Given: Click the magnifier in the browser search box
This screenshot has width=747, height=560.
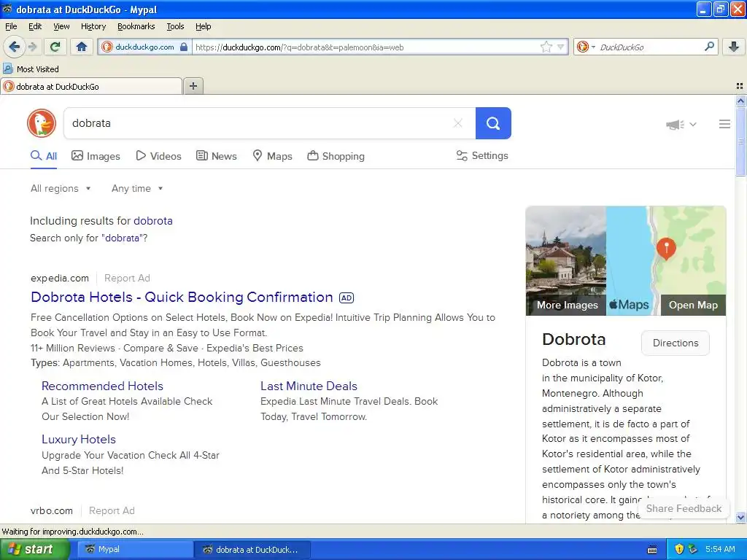Looking at the screenshot, I should (709, 46).
